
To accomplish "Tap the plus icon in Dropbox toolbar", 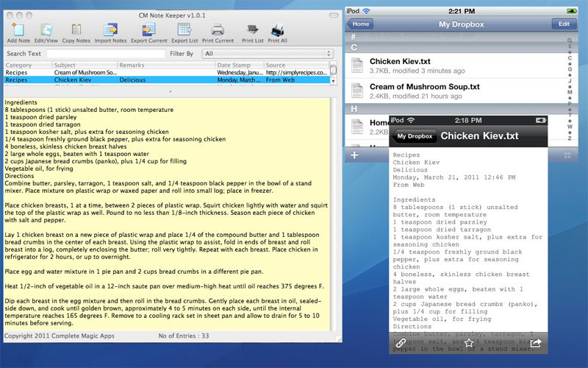I will point(354,155).
